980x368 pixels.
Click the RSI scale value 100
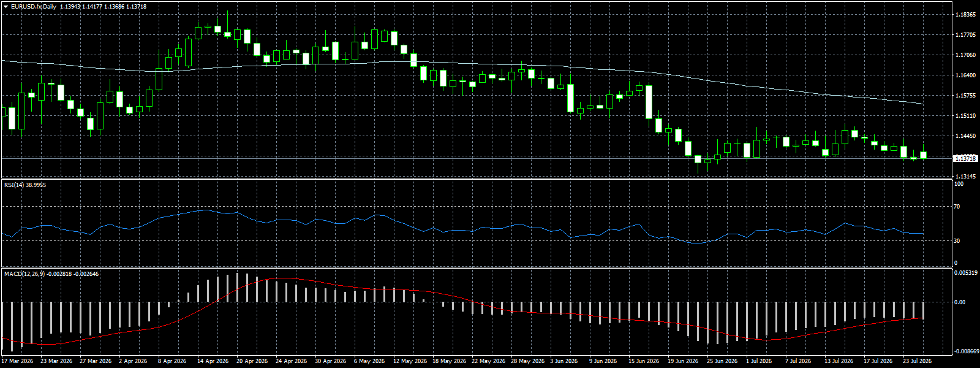tap(959, 185)
